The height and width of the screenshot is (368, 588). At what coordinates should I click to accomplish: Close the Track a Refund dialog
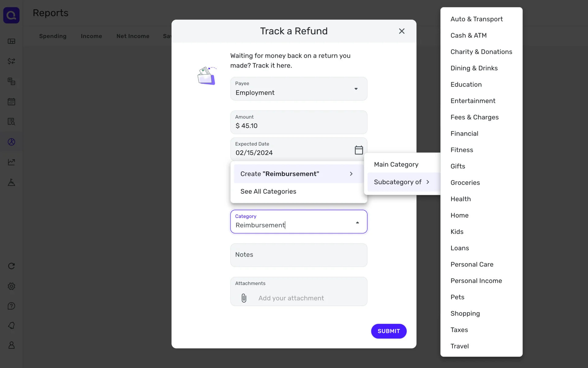[x=401, y=31]
